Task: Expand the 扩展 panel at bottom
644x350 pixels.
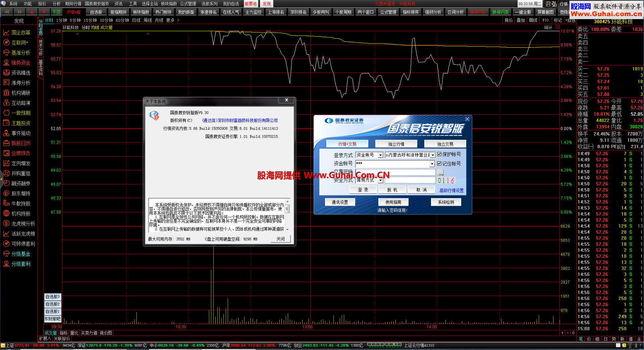Action: coord(45,339)
